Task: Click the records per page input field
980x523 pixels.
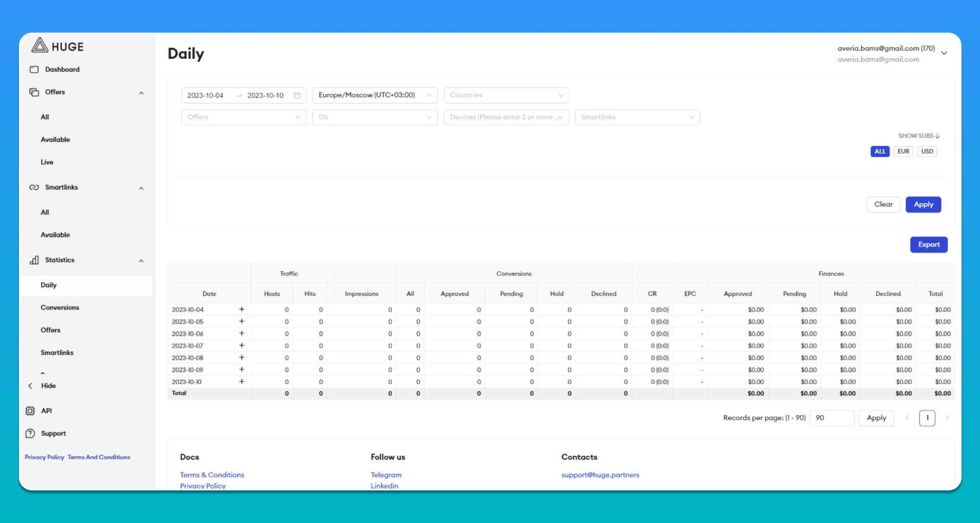Action: pyautogui.click(x=831, y=418)
